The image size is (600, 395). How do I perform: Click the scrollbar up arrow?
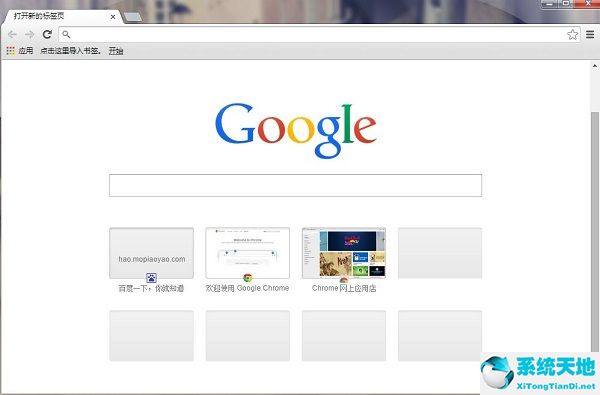tap(595, 66)
